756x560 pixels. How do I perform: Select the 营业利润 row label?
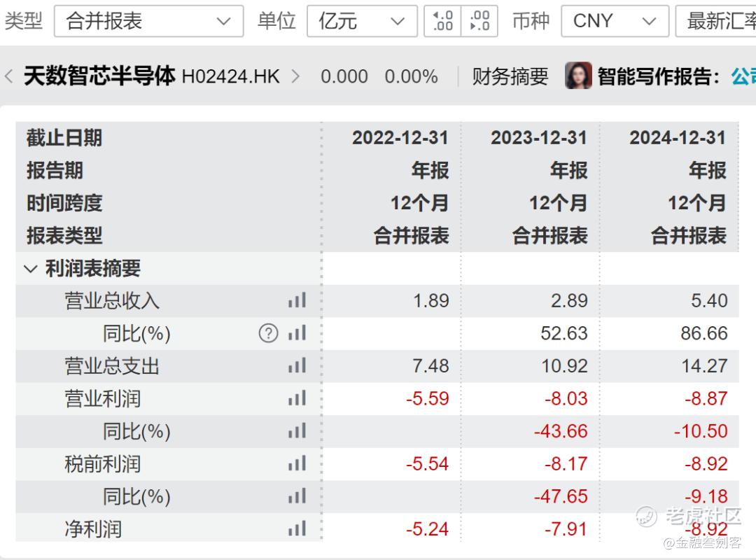[x=103, y=399]
